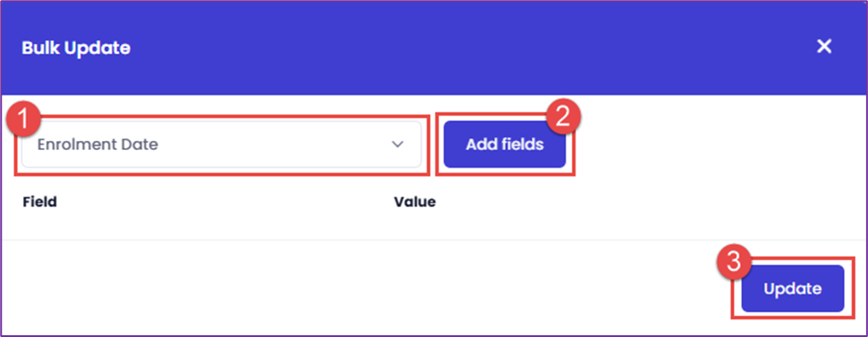Image resolution: width=868 pixels, height=337 pixels.
Task: Dismiss the dialog using the X icon
Action: tap(825, 46)
